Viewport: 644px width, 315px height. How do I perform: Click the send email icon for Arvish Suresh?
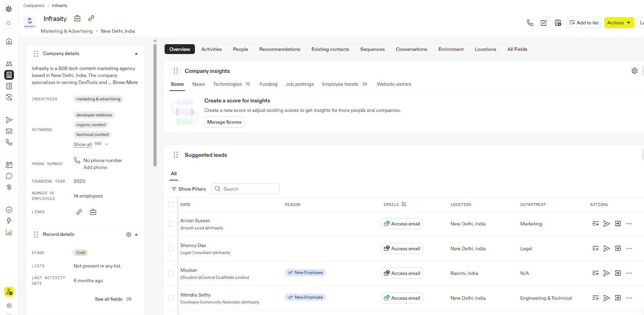coord(607,224)
